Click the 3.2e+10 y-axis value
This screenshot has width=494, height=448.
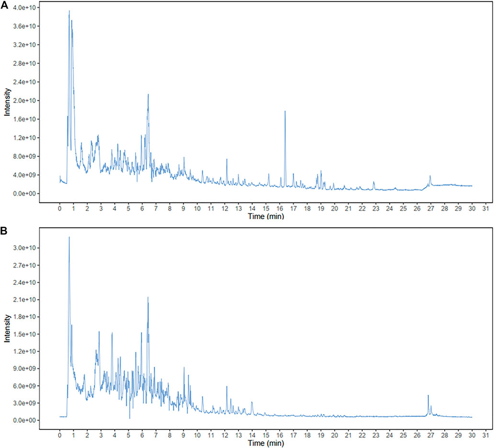point(25,45)
